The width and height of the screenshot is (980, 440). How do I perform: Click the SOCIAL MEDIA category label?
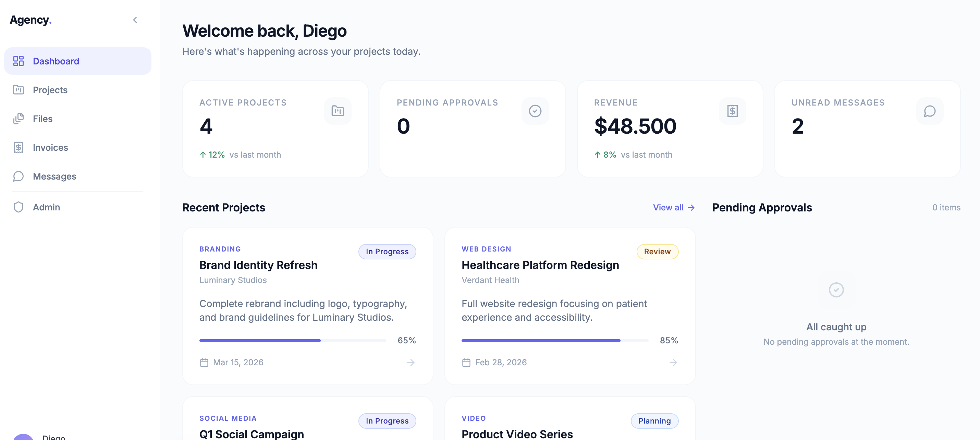[x=228, y=418]
